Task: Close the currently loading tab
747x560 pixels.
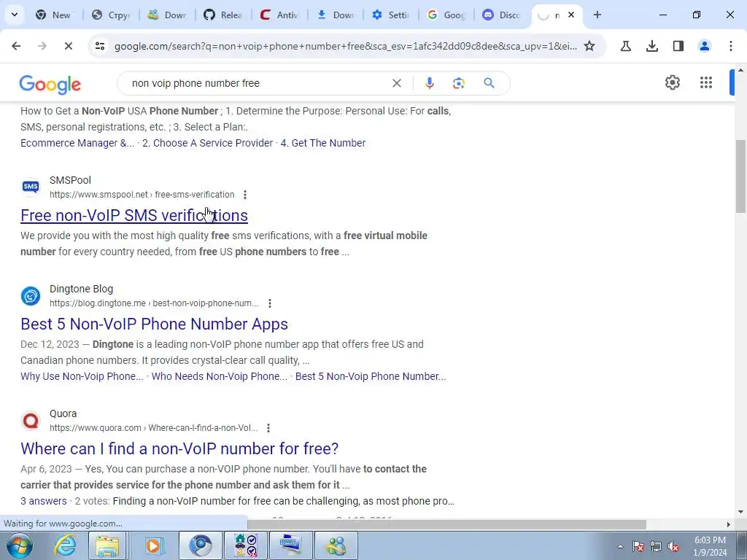Action: coord(571,15)
